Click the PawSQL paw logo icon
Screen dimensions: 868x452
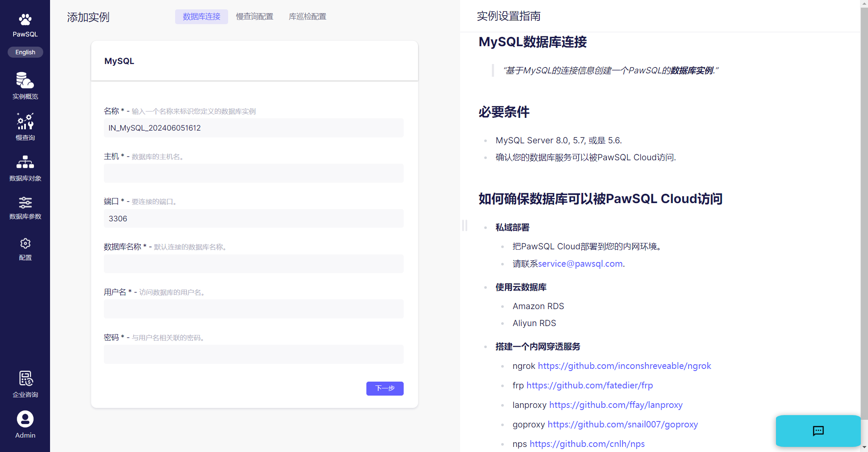tap(25, 20)
